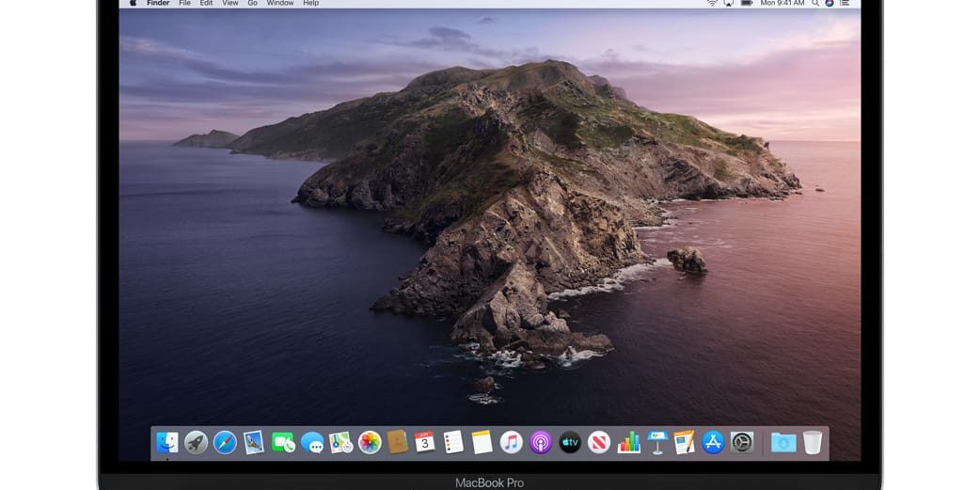This screenshot has width=980, height=490.
Task: Click AirPlay display icon in menu bar
Action: click(729, 3)
